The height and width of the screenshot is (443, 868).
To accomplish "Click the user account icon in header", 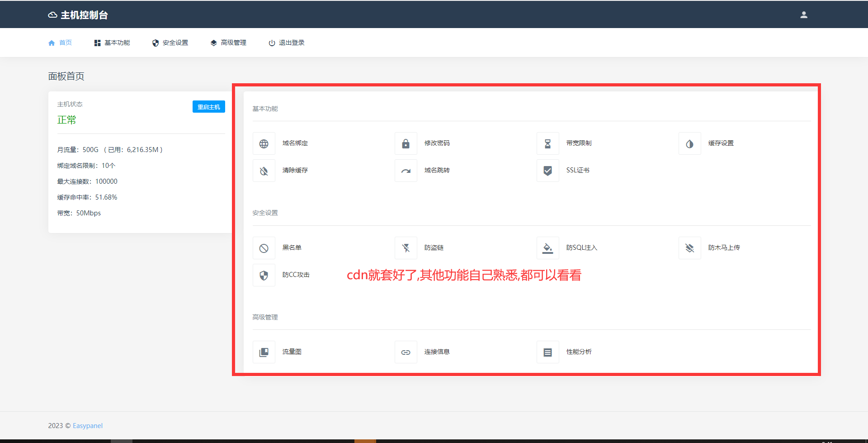I will (804, 15).
